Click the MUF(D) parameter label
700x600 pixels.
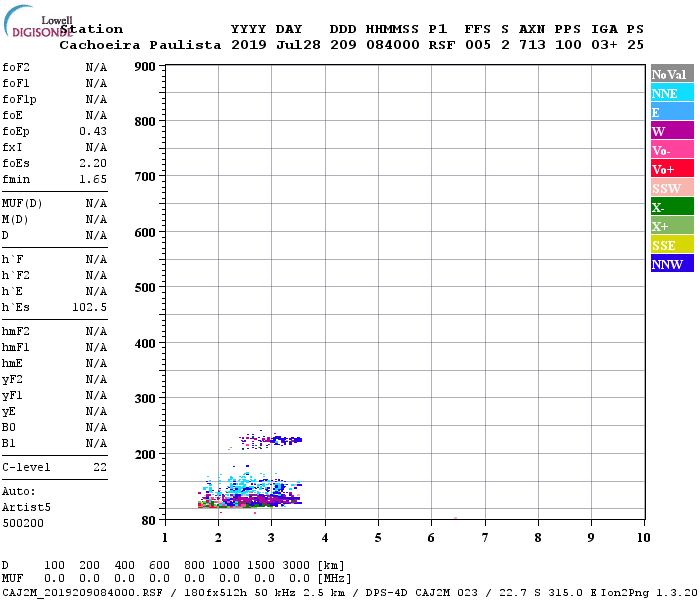pos(22,204)
